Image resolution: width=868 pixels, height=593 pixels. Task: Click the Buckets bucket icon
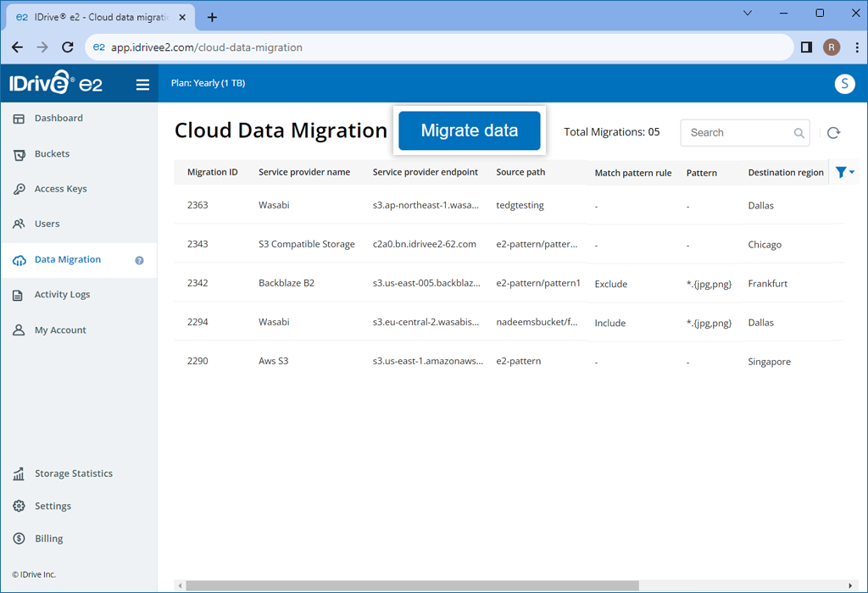pyautogui.click(x=19, y=154)
